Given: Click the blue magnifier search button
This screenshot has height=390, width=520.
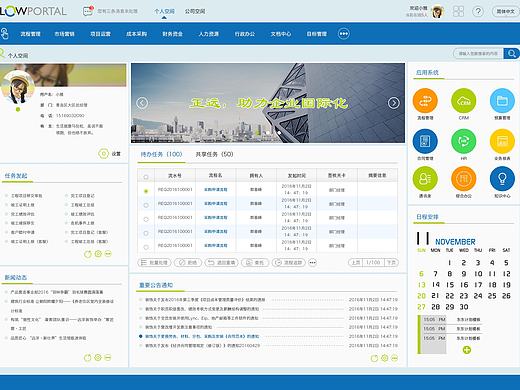Looking at the screenshot, I should tap(511, 53).
